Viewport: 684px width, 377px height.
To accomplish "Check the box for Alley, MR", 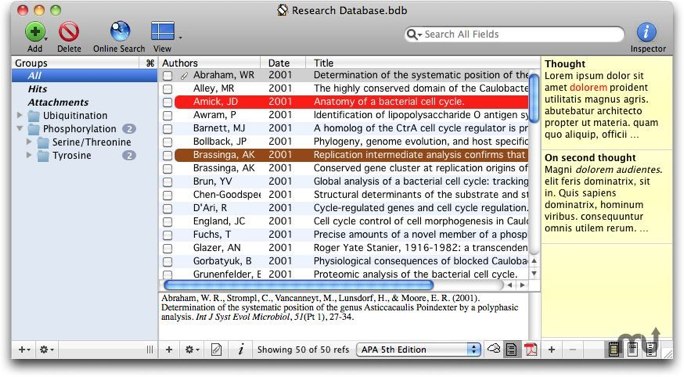I will pyautogui.click(x=168, y=89).
